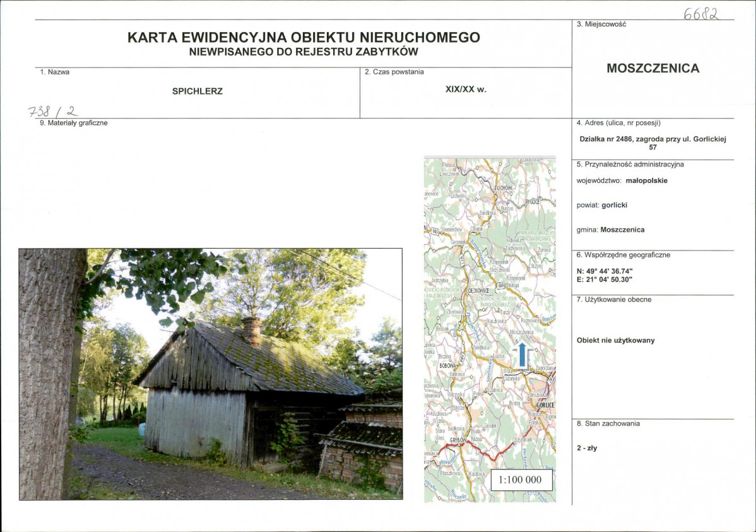Viewport: 756px width, 532px height.
Task: Click the subtitle NIEWPISANEGO DO REJESTRU ZABYTKÓW
Action: 304,52
